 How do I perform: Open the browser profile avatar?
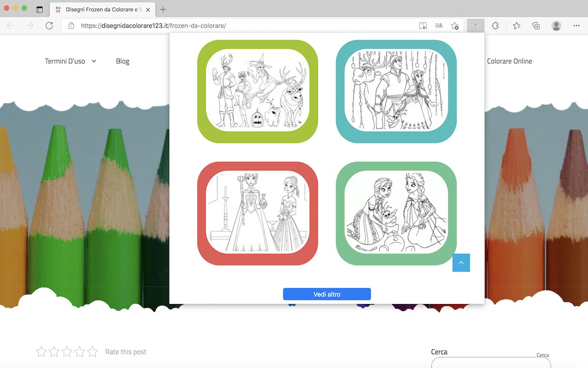click(x=556, y=26)
